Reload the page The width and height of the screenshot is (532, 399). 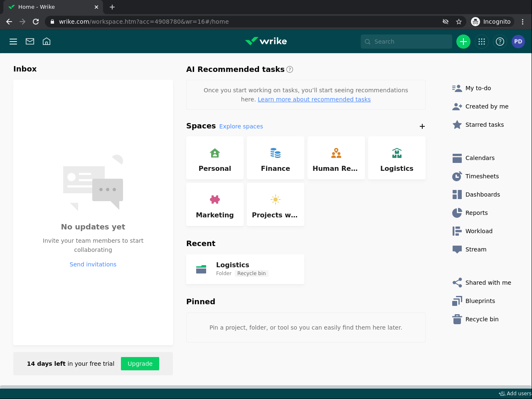pyautogui.click(x=36, y=22)
